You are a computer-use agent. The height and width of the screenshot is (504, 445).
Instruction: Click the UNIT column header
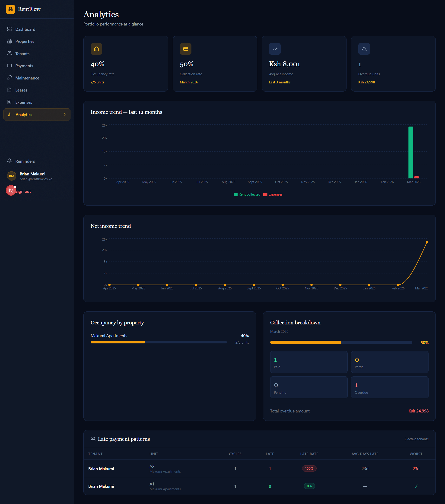coord(154,454)
